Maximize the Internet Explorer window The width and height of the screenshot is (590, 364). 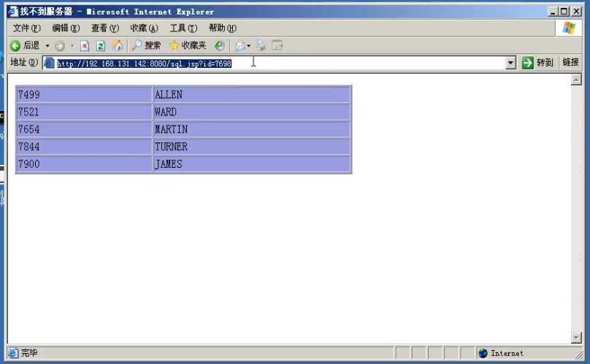click(x=564, y=12)
